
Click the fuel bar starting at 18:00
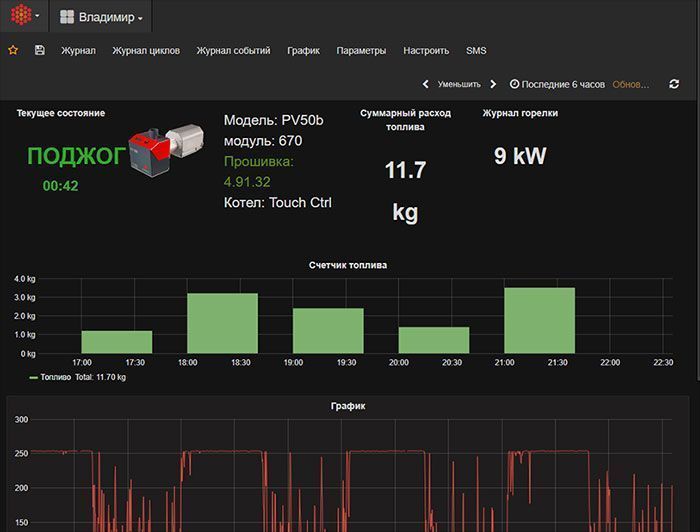[222, 323]
